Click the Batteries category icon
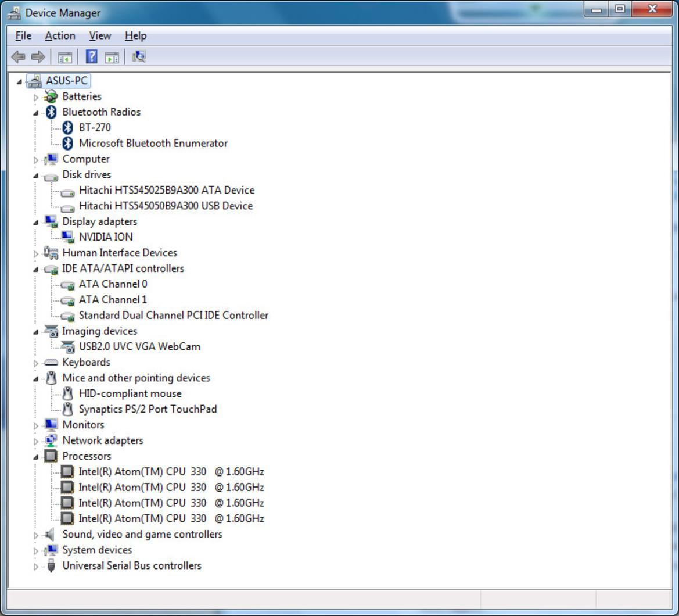 [x=51, y=96]
